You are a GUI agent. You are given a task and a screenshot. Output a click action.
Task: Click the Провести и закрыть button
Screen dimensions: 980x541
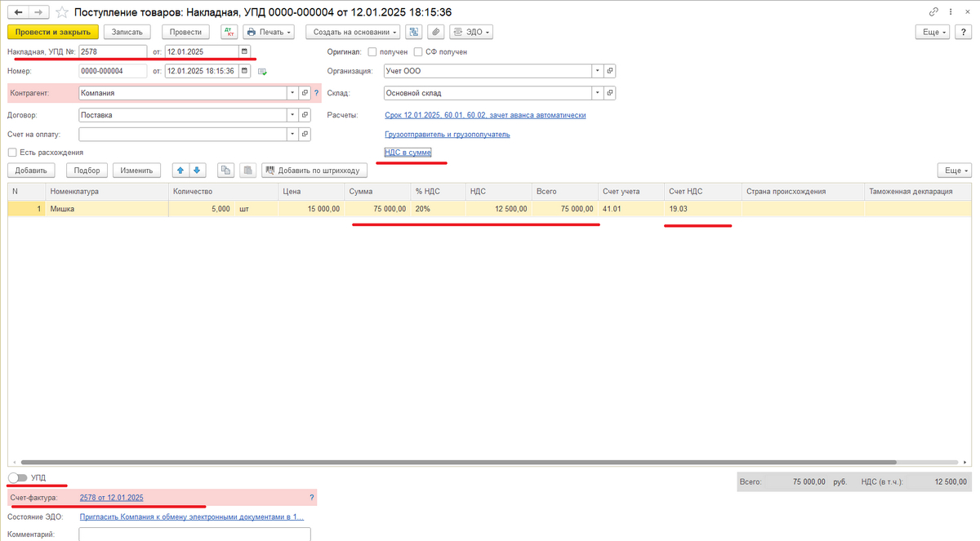click(x=53, y=32)
